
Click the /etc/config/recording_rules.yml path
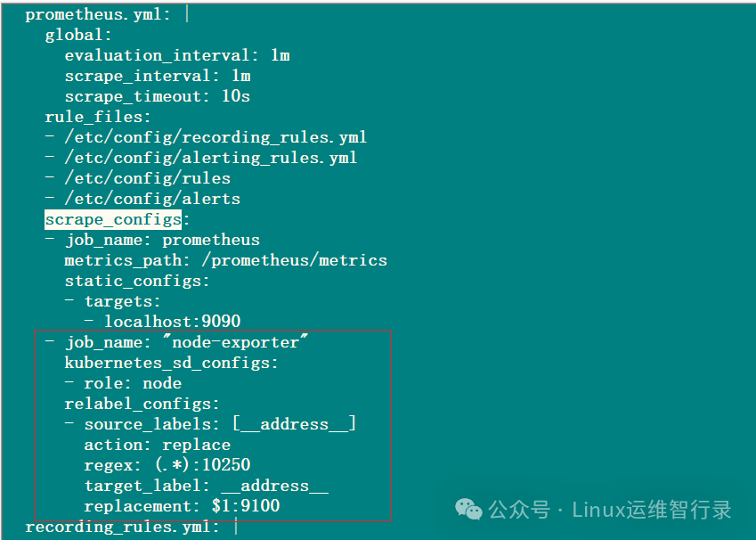coord(216,137)
